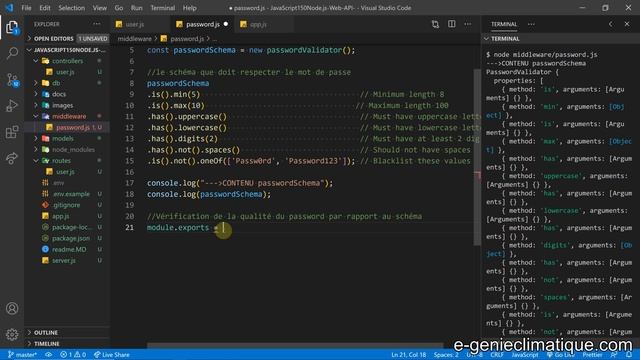Click JavaScript language mode in status bar
The width and height of the screenshot is (640, 360).
click(x=525, y=355)
